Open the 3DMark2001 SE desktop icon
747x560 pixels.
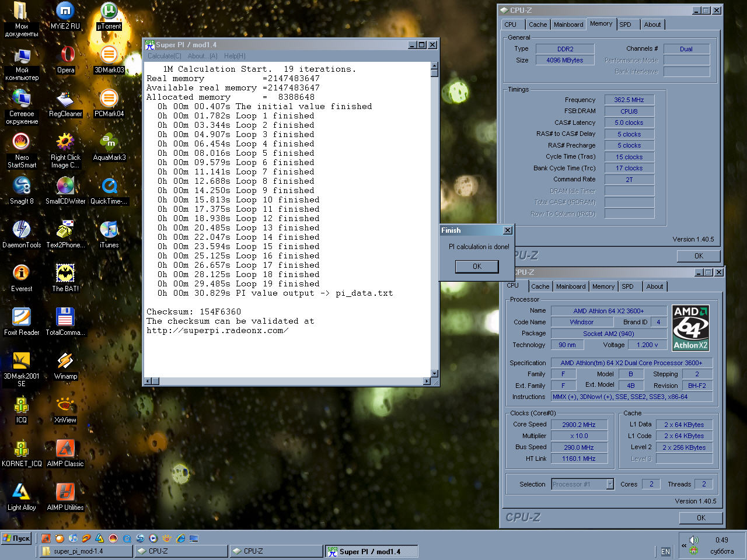[x=22, y=369]
